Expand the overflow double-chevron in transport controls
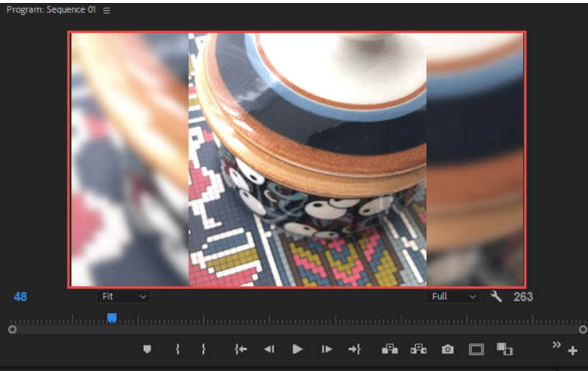The image size is (588, 371). point(557,344)
